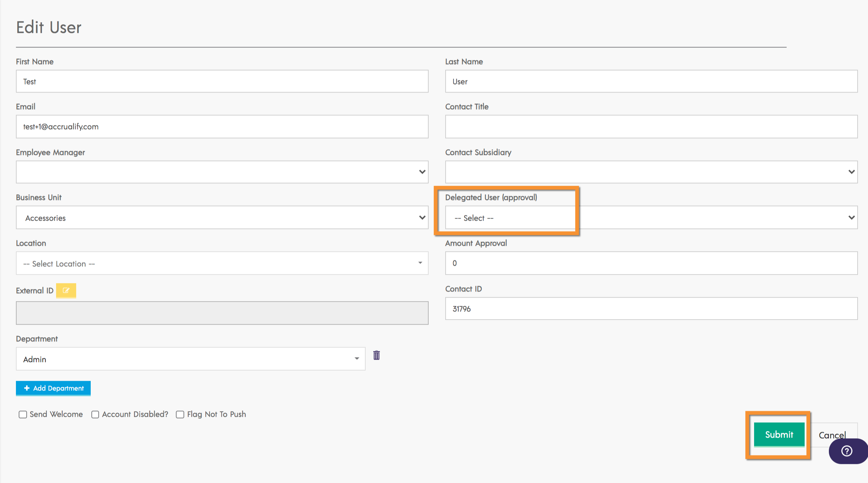
Task: Click the plus icon on Add Department
Action: tap(27, 388)
